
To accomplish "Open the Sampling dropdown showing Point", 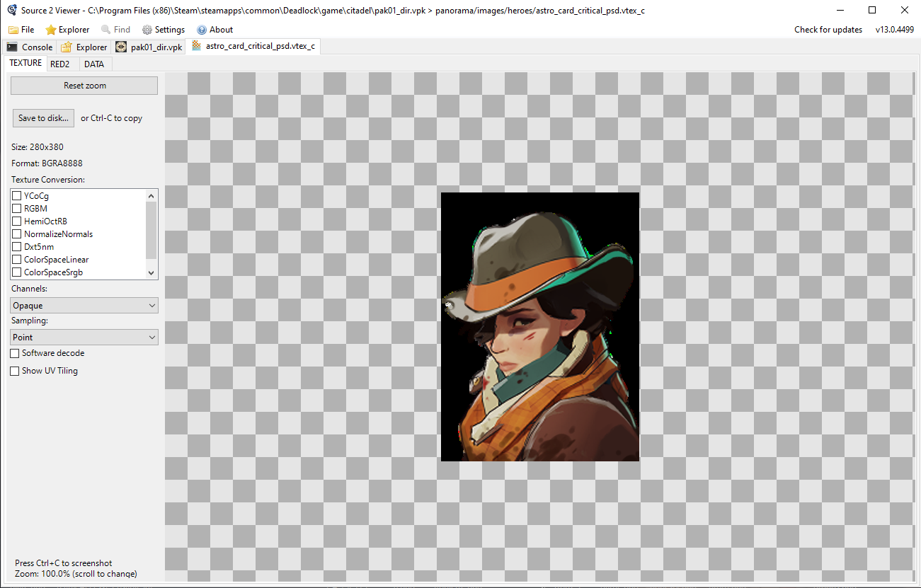I will 85,338.
